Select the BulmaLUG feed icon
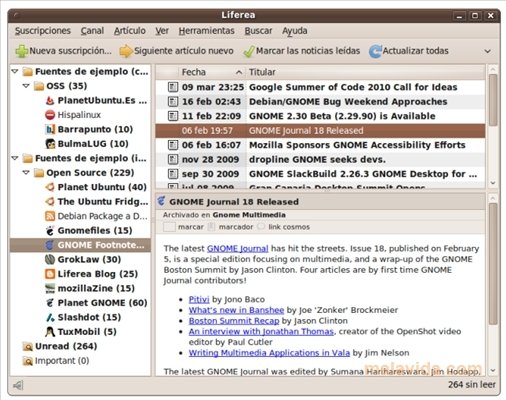Image resolution: width=506 pixels, height=400 pixels. [x=50, y=144]
